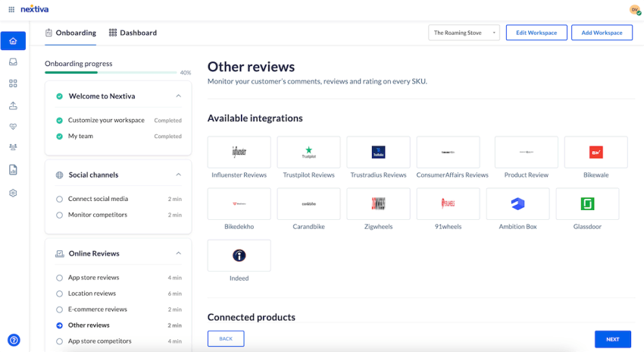Viewport: 644px width, 352px height.
Task: Open the help question mark button
Action: coord(14,340)
